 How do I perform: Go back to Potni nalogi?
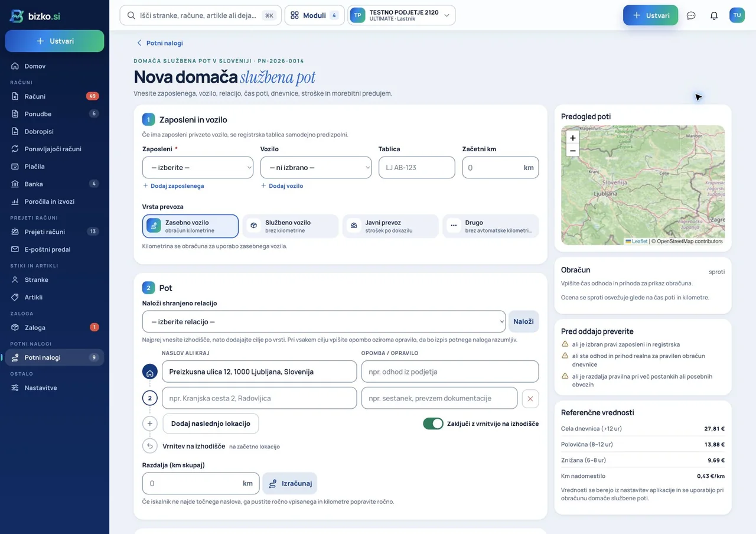click(x=159, y=43)
